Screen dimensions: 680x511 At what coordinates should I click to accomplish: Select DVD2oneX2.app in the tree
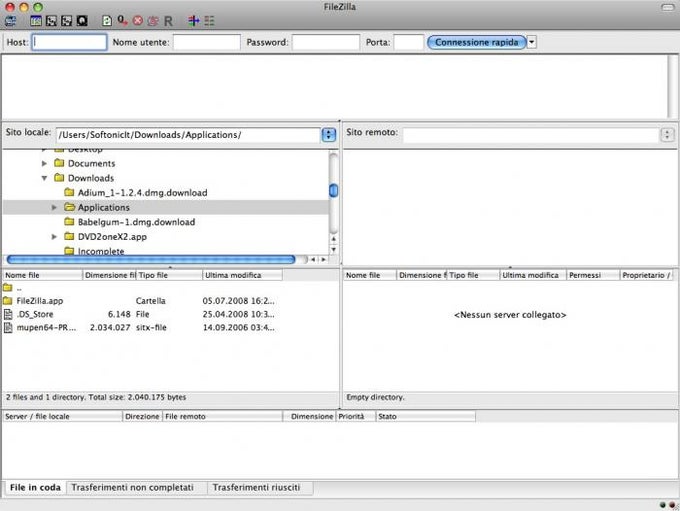112,237
